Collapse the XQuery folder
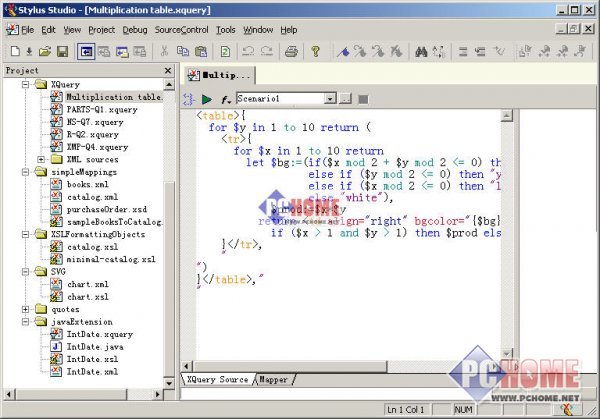The image size is (600, 419). coord(25,84)
